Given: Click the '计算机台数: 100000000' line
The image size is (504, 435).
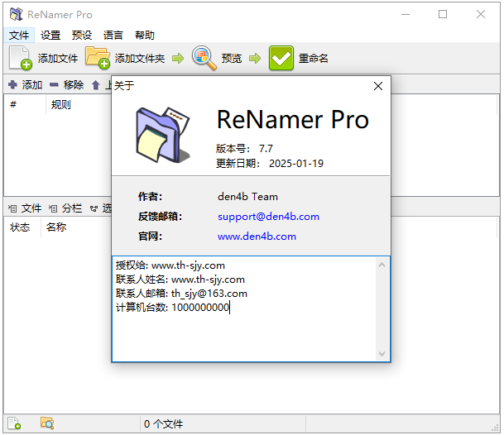Looking at the screenshot, I should (172, 308).
